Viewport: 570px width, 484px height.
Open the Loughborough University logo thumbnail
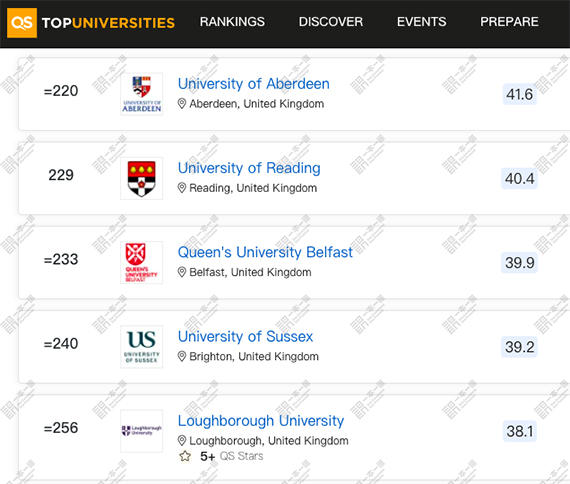point(141,431)
